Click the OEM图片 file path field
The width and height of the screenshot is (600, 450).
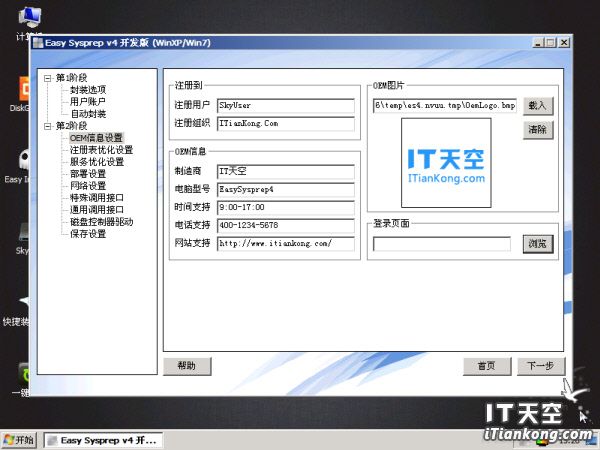[445, 106]
